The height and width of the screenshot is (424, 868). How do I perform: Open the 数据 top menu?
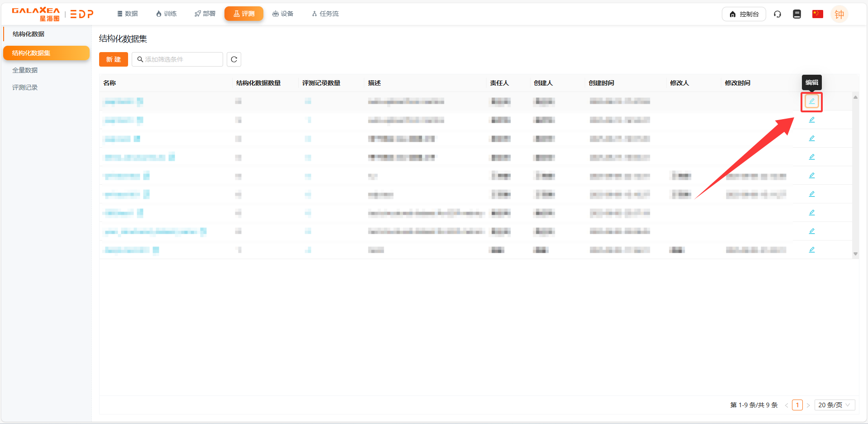click(127, 14)
